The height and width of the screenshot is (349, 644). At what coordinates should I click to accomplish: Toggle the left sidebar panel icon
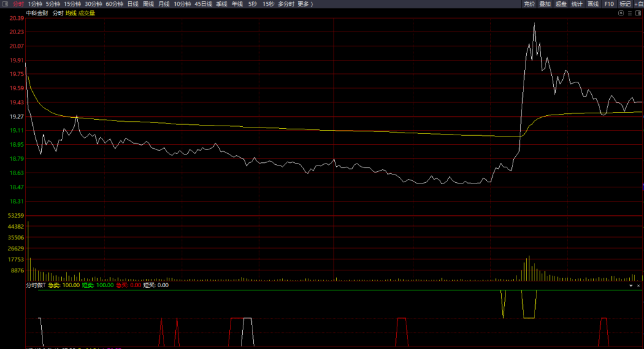tap(5, 4)
